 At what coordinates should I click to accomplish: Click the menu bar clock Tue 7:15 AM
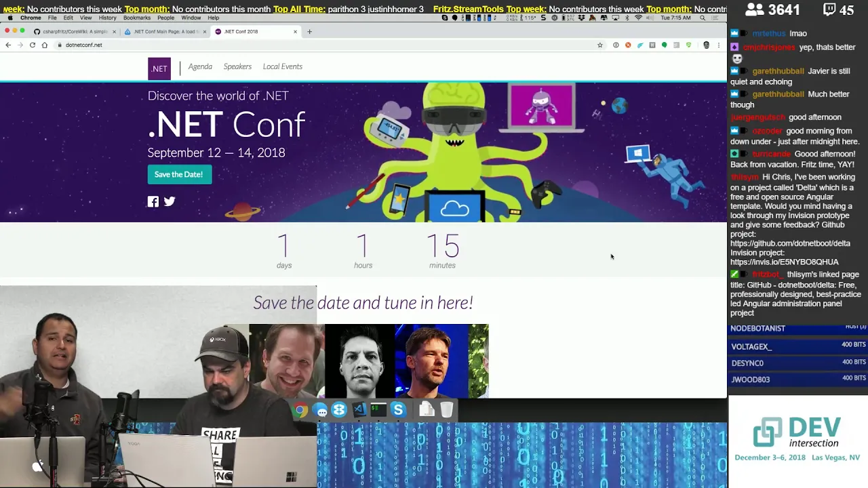tap(675, 18)
